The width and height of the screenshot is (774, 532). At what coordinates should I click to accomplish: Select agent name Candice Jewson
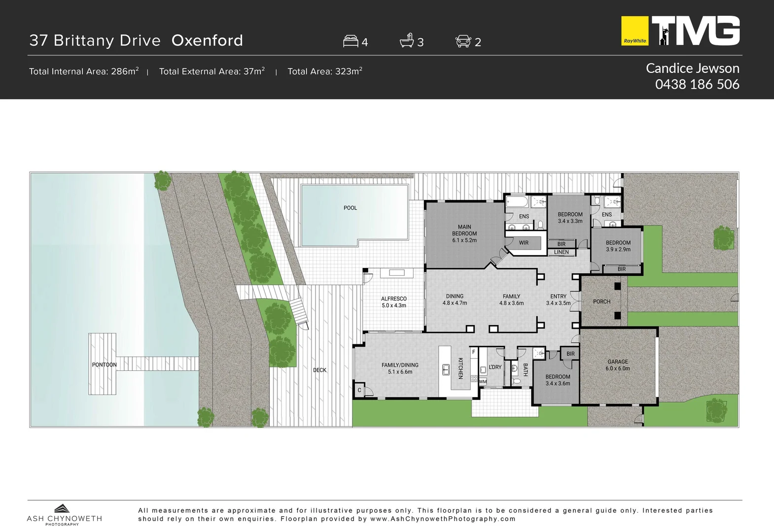pos(692,68)
